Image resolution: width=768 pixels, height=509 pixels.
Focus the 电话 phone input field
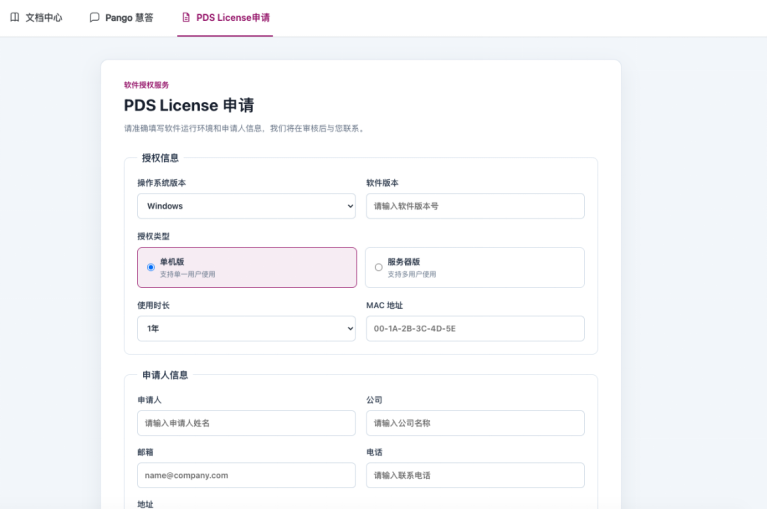475,475
